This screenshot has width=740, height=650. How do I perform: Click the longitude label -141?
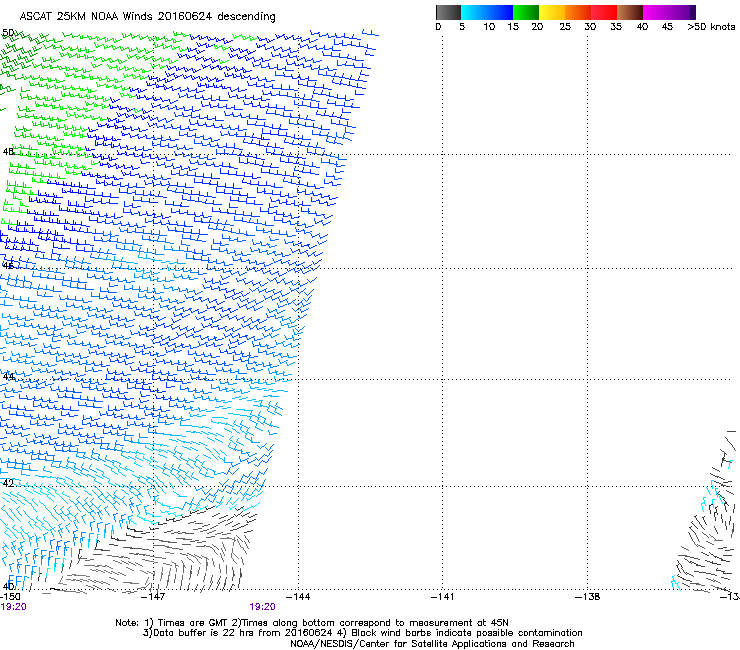pyautogui.click(x=443, y=597)
